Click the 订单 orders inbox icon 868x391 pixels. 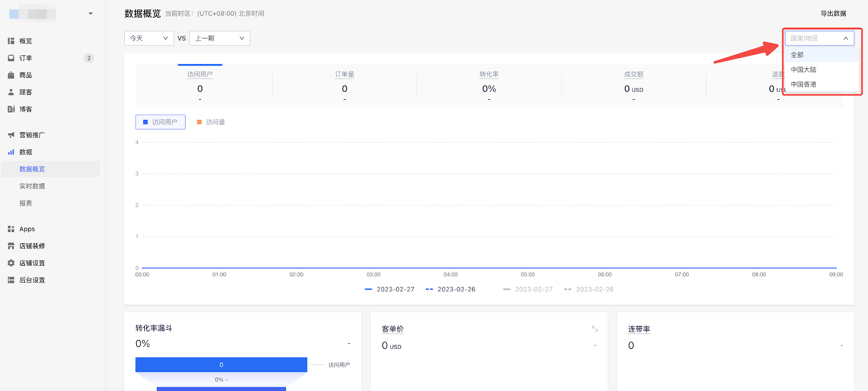[x=11, y=58]
